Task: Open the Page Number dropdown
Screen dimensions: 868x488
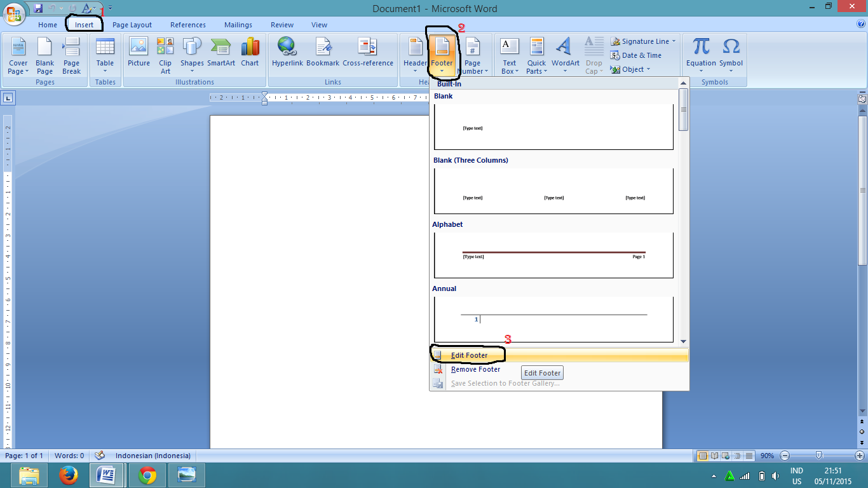Action: tap(473, 55)
